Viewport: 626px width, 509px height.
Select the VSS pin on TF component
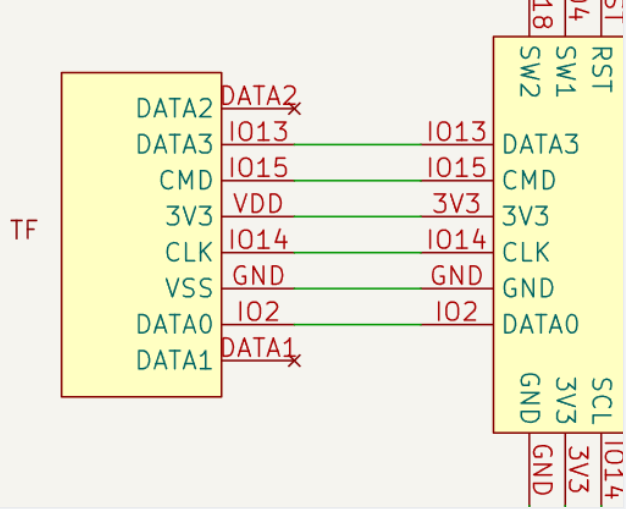[x=189, y=289]
